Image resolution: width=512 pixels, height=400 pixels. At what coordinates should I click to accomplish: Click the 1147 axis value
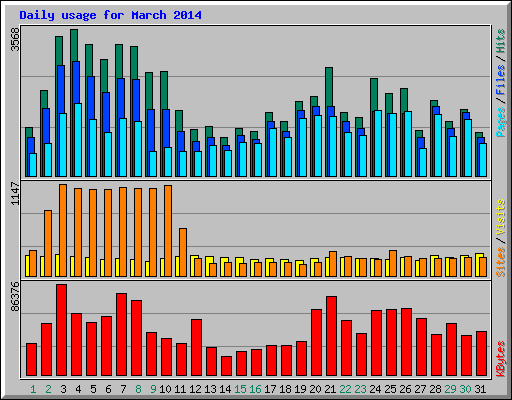tap(15, 194)
